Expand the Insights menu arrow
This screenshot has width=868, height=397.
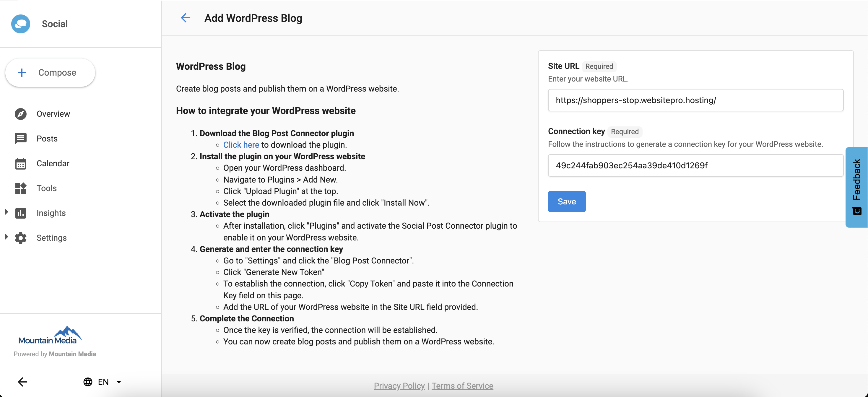point(6,212)
